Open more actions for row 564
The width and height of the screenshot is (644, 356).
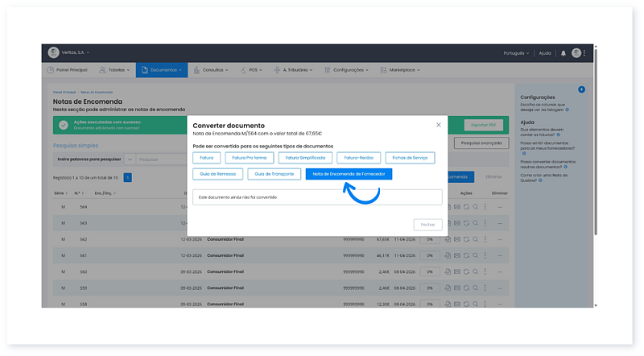click(485, 207)
